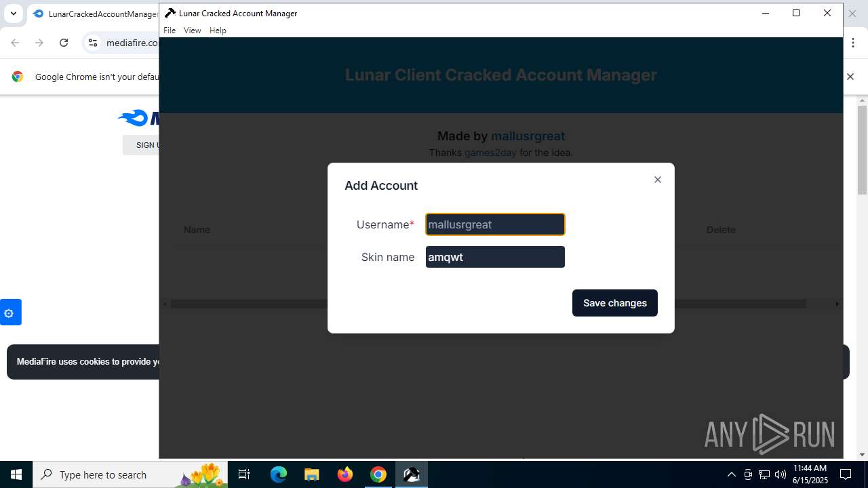Launch Microsoft Edge from the taskbar

point(279,474)
